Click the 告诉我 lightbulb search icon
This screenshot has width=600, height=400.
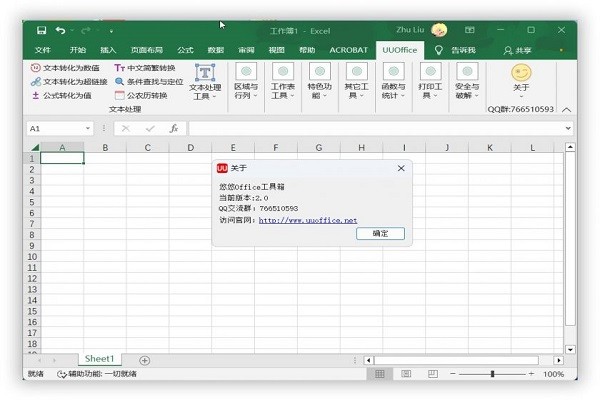coord(438,50)
